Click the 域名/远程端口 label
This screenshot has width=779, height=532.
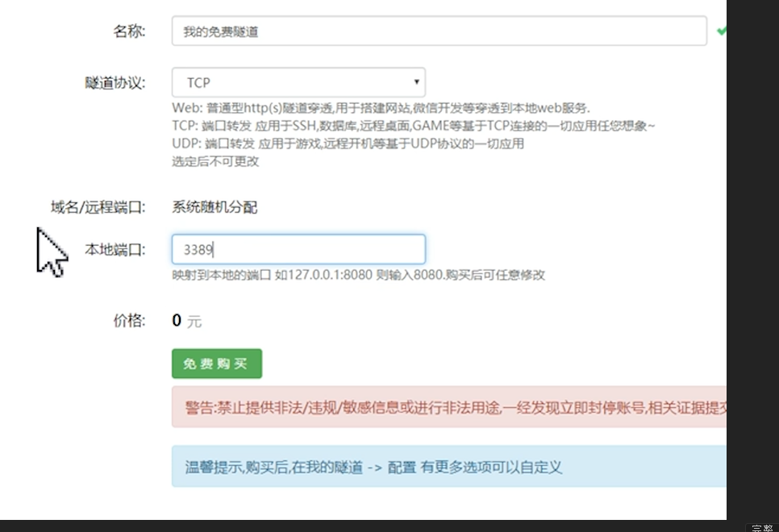click(98, 207)
